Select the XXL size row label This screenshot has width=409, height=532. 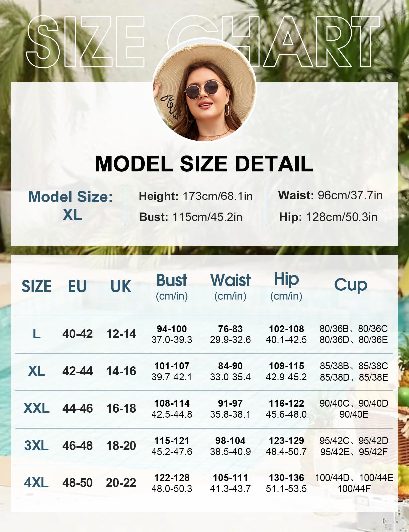click(37, 408)
